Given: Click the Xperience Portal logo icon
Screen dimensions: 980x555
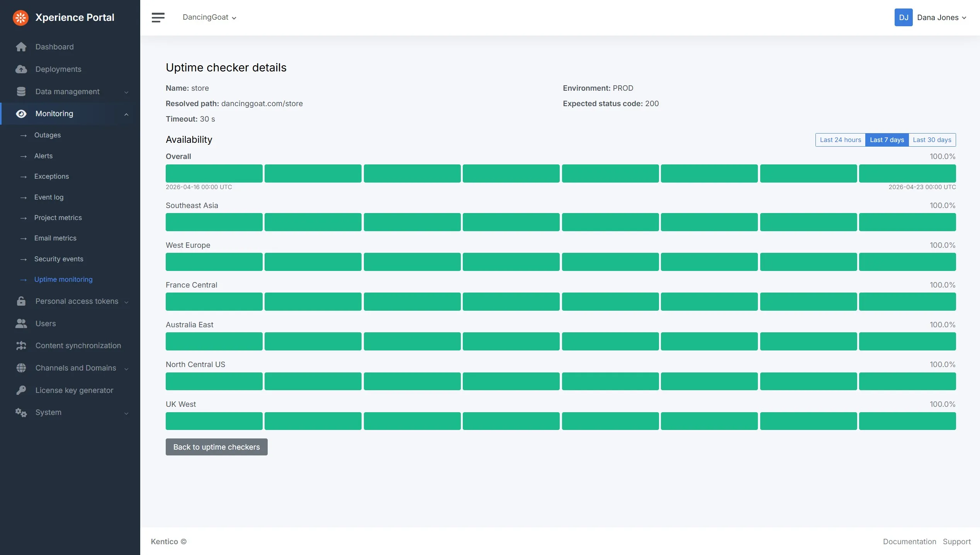Looking at the screenshot, I should click(x=20, y=17).
